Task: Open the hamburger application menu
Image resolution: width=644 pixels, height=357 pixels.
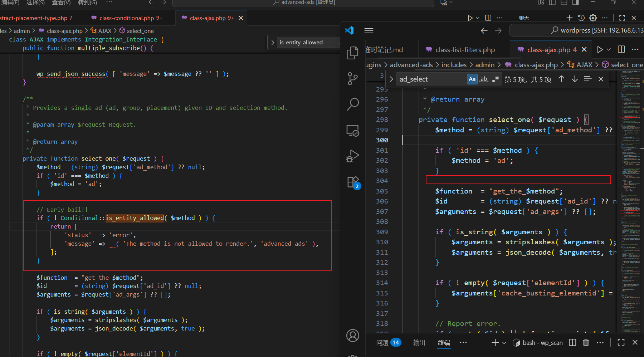Action: coord(369,31)
